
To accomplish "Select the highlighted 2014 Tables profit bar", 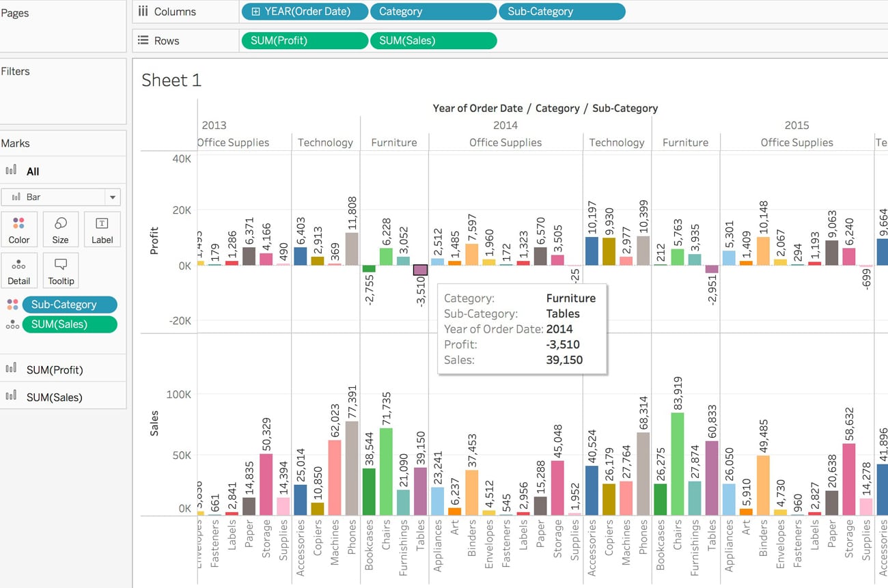I will click(x=420, y=270).
